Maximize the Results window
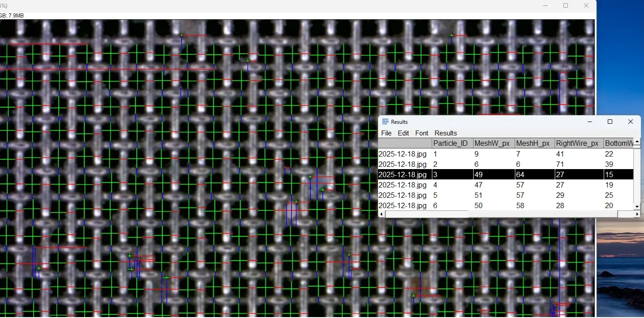The width and height of the screenshot is (644, 318). click(610, 122)
